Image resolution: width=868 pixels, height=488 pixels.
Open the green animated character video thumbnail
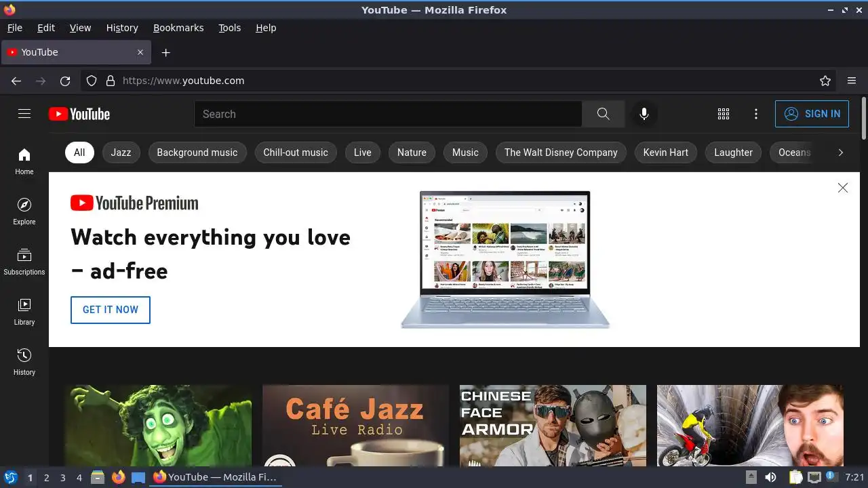point(158,426)
